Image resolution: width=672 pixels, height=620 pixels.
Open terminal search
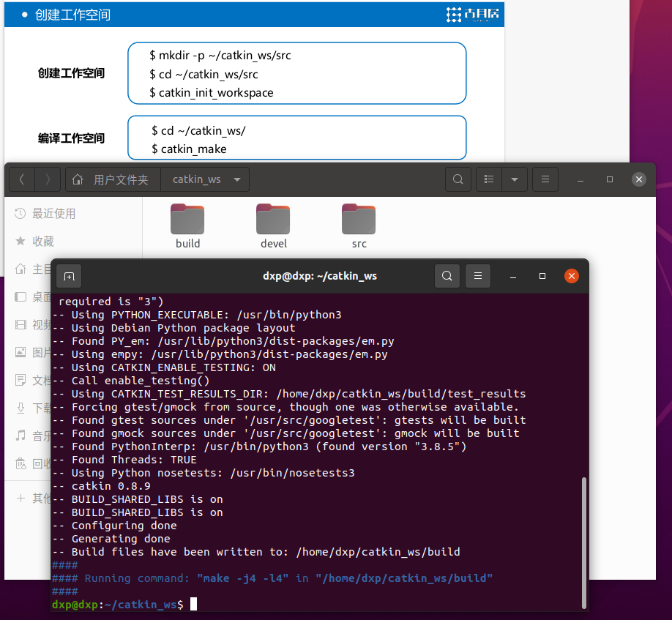447,276
